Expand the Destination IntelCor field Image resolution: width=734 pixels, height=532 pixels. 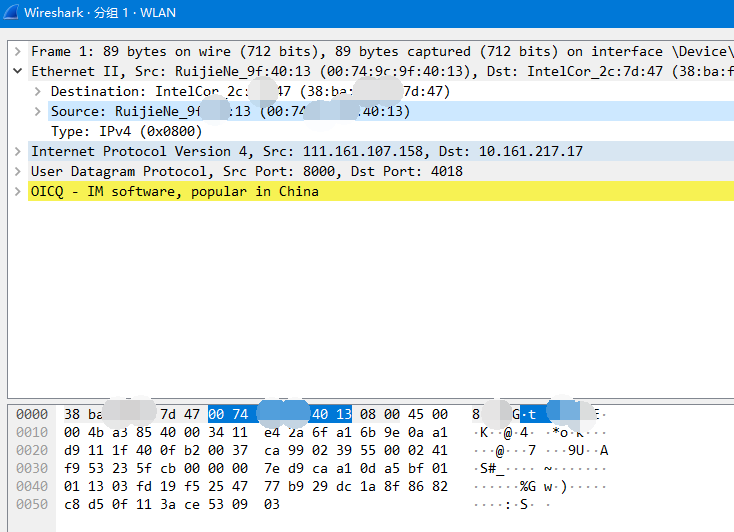pos(37,91)
